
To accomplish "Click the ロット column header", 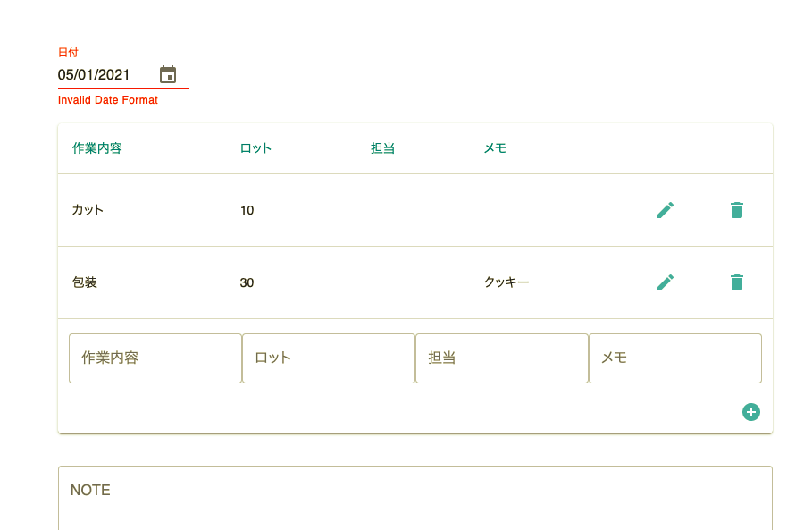I will coord(255,148).
